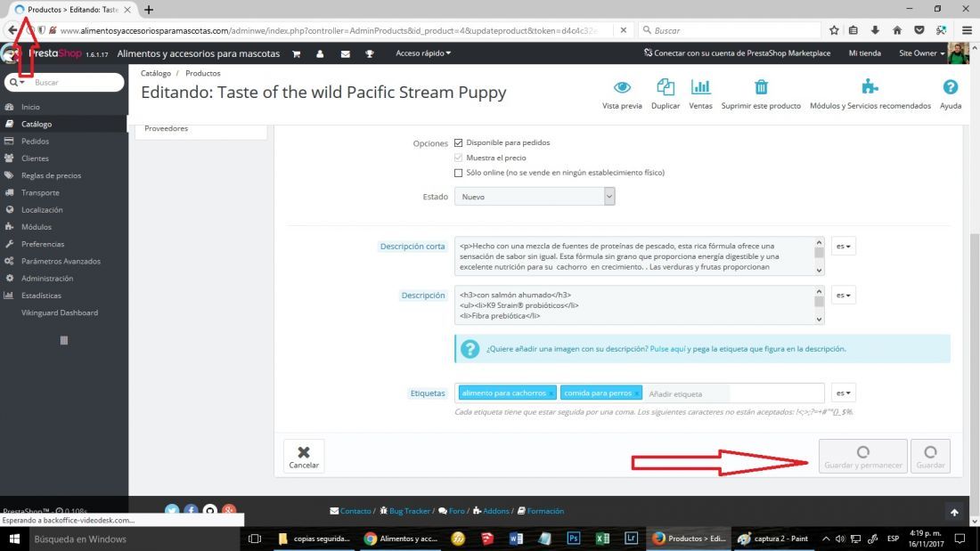
Task: Open the Site Owner account dropdown
Action: click(922, 53)
